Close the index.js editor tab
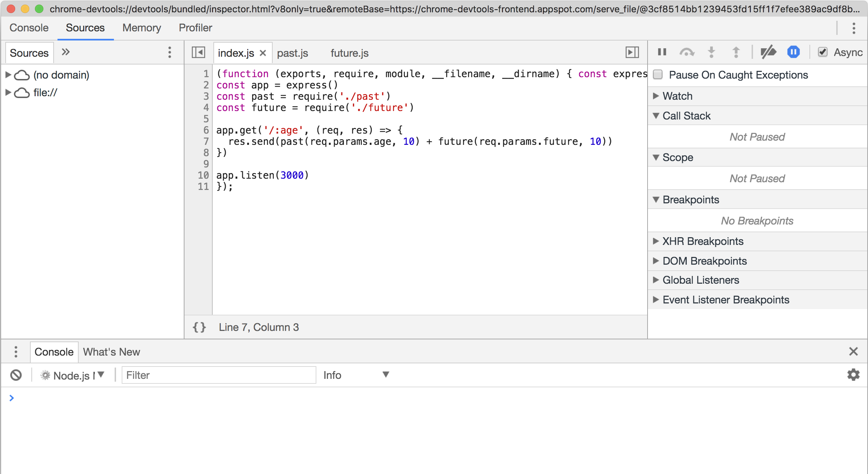868x474 pixels. pyautogui.click(x=263, y=53)
